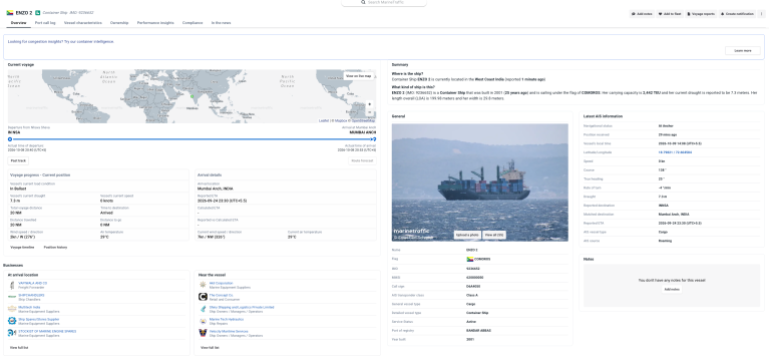The width and height of the screenshot is (769, 364).
Task: Click the Learn more button
Action: click(x=743, y=51)
